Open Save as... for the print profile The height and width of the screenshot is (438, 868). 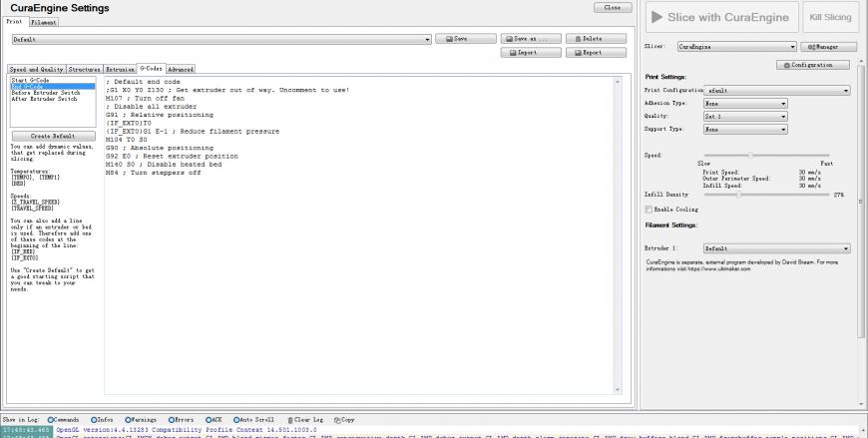[531, 39]
